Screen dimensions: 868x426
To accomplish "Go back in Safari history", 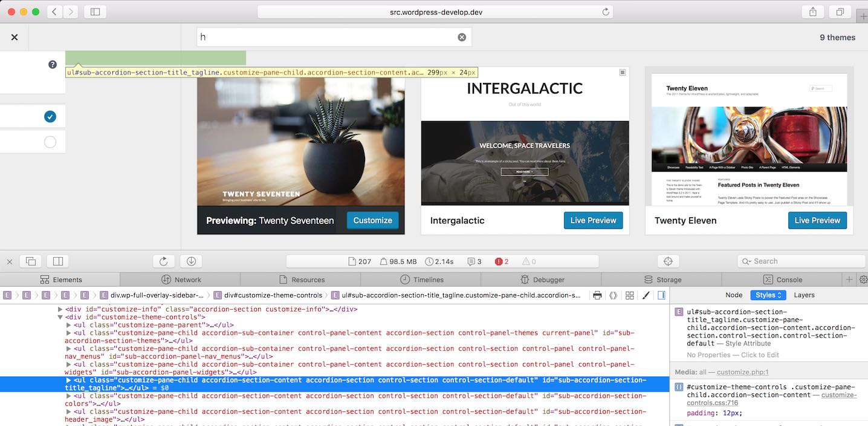I will [x=55, y=11].
